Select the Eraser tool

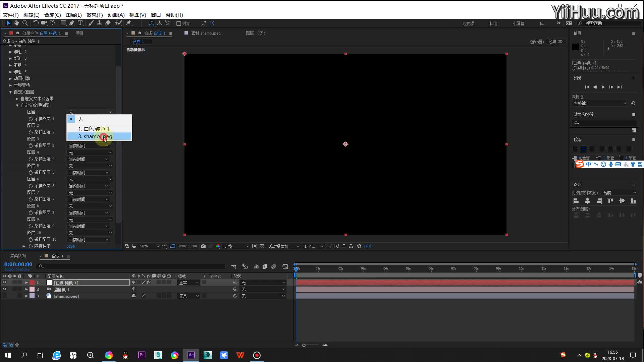click(x=108, y=23)
